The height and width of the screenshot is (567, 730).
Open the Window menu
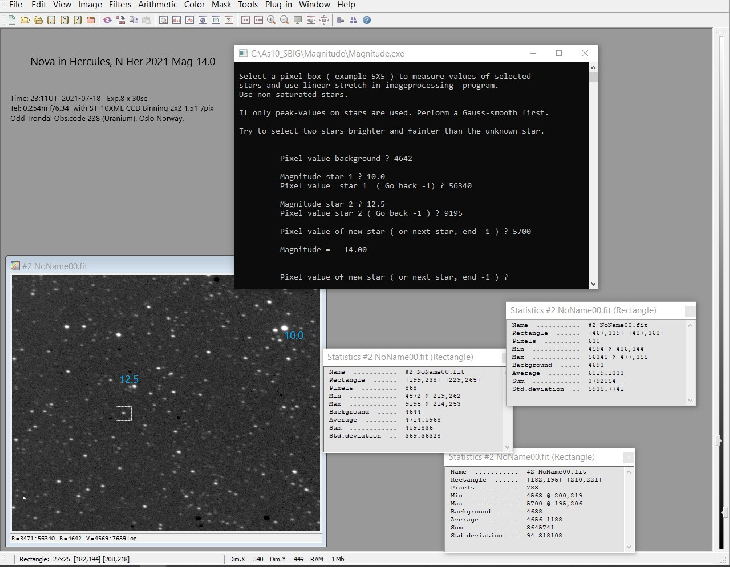315,5
